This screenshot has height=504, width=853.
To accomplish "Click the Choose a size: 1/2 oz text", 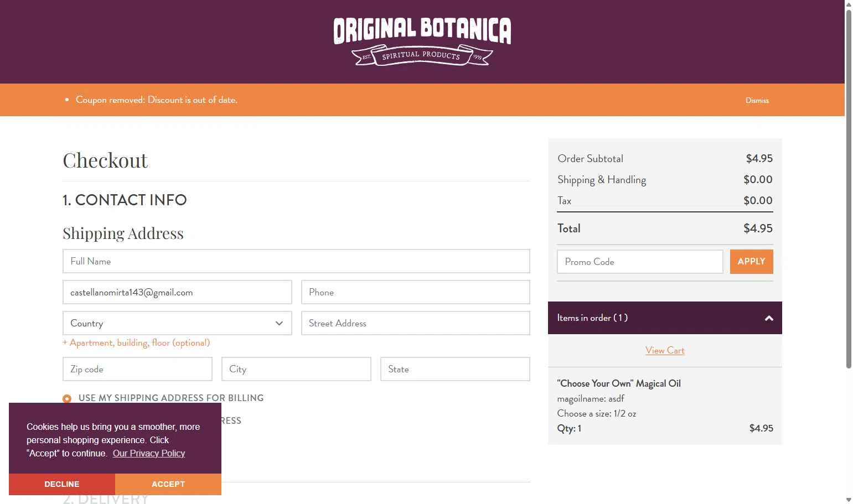I will (597, 413).
